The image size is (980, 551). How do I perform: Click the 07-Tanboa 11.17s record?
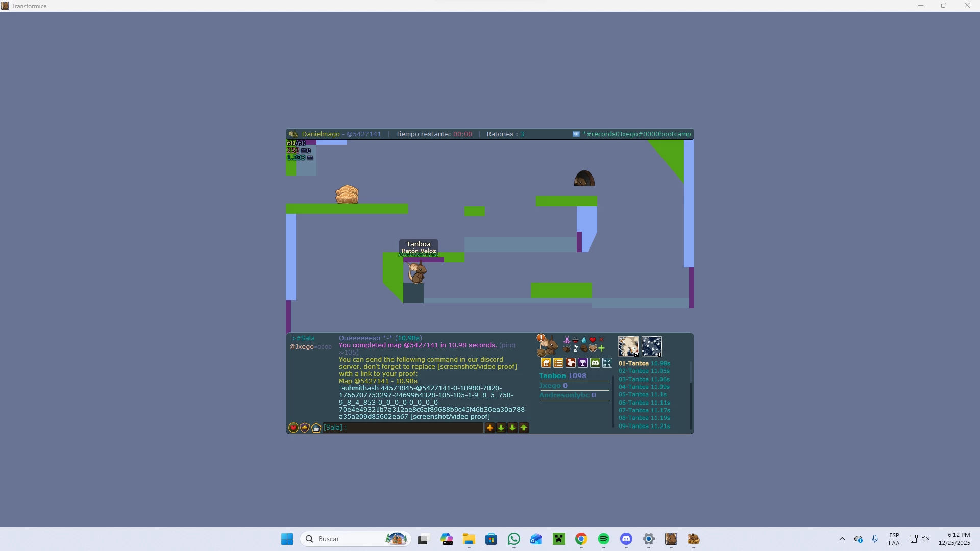click(644, 410)
